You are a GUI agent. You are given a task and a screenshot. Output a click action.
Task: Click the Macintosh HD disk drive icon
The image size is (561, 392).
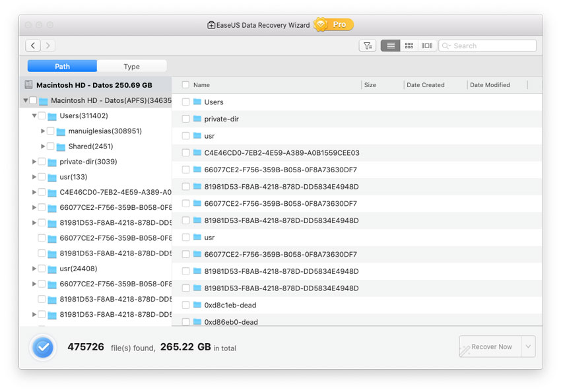tap(28, 84)
